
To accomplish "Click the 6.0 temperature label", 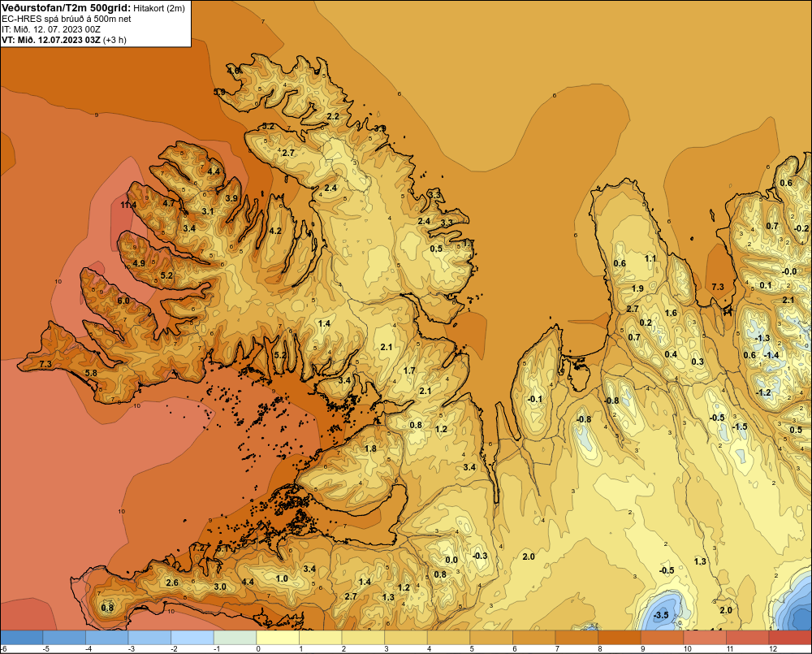I will (123, 301).
